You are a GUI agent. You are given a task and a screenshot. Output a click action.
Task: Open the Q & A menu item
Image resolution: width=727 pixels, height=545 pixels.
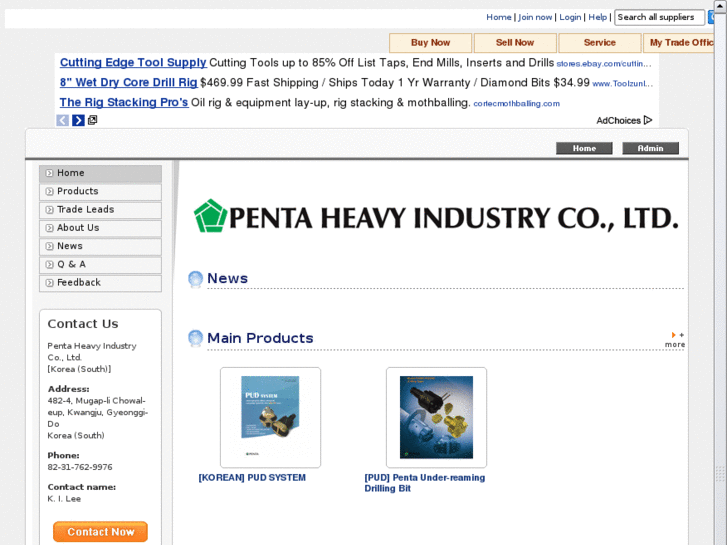[101, 264]
